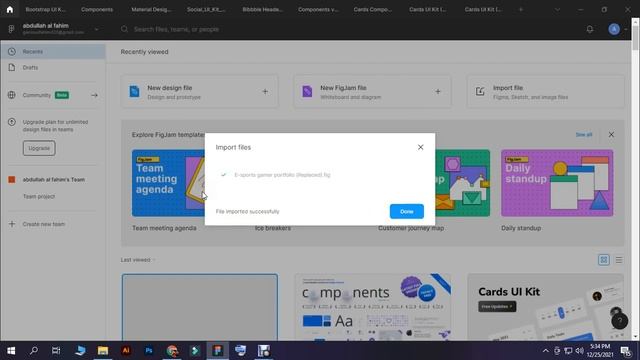Viewport: 640px width, 360px height.
Task: Switch to the Cards Components tab
Action: pos(373,9)
